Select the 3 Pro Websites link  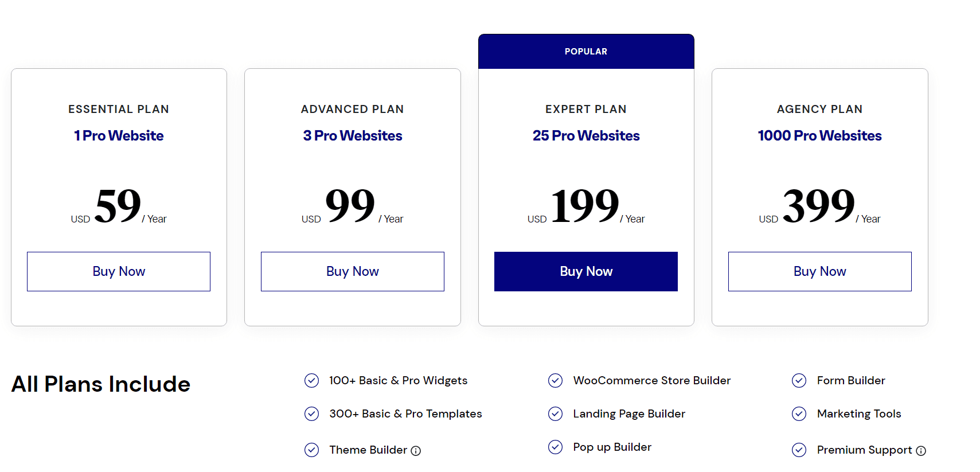click(x=352, y=135)
